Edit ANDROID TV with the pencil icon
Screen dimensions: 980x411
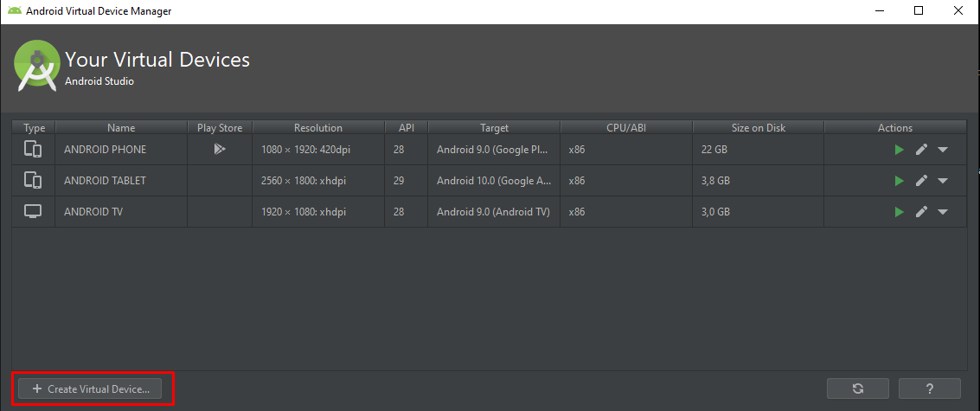(921, 212)
